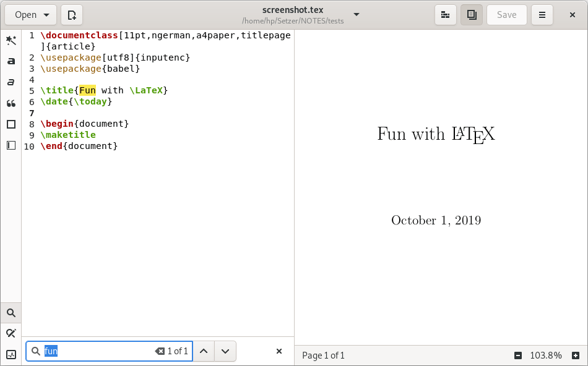Click the \documentclass command on line 1

click(79, 35)
